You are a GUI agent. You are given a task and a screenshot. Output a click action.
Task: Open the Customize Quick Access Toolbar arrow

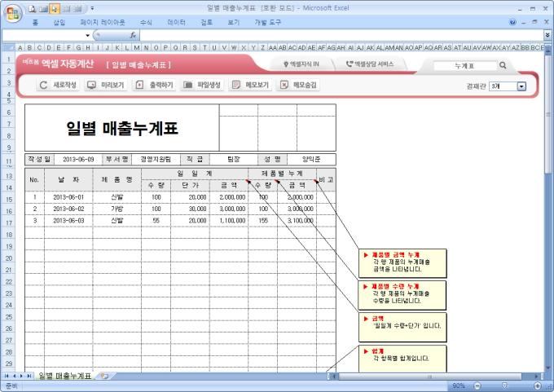click(x=92, y=8)
